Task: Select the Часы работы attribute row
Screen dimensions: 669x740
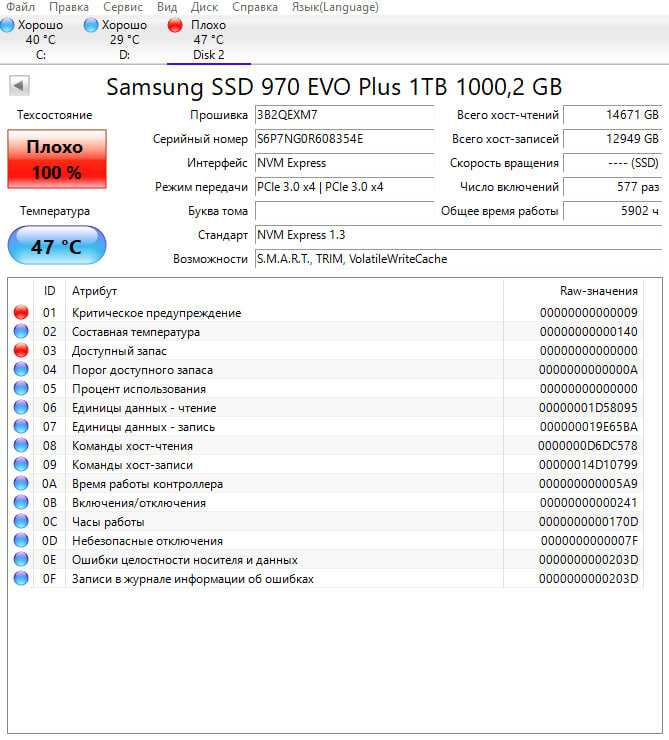Action: pos(326,521)
